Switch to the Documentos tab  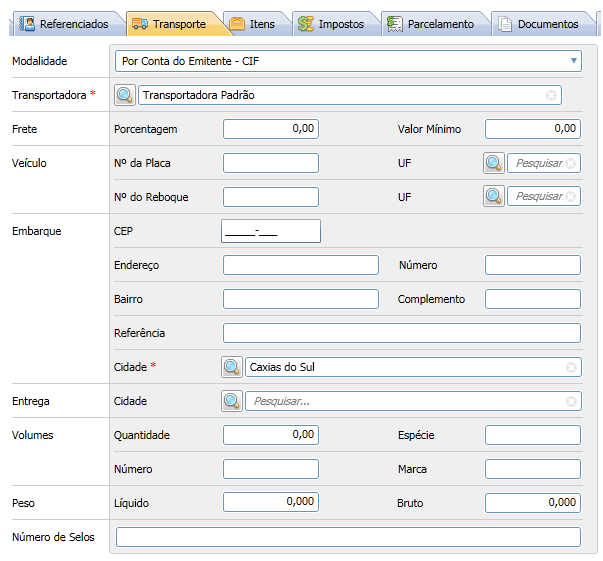542,24
